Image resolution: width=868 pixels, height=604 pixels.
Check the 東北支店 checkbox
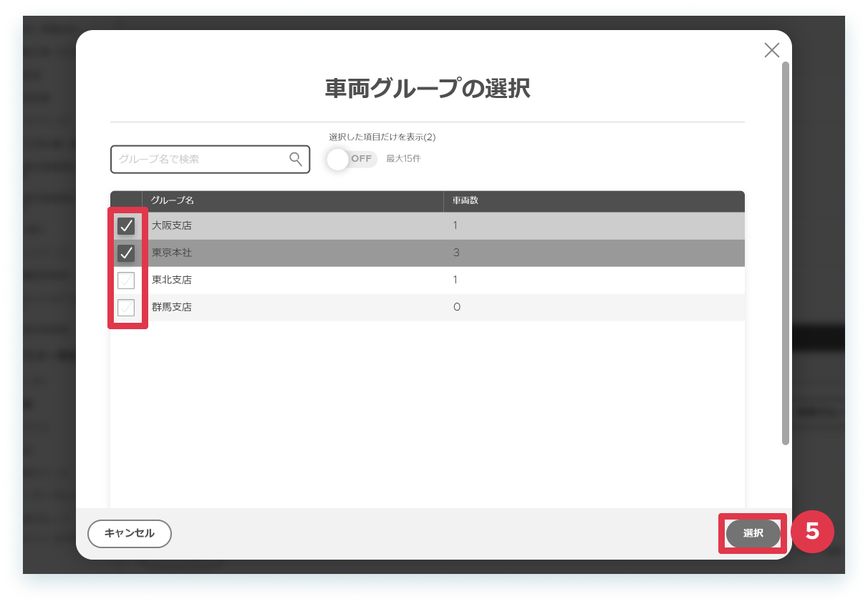tap(126, 281)
